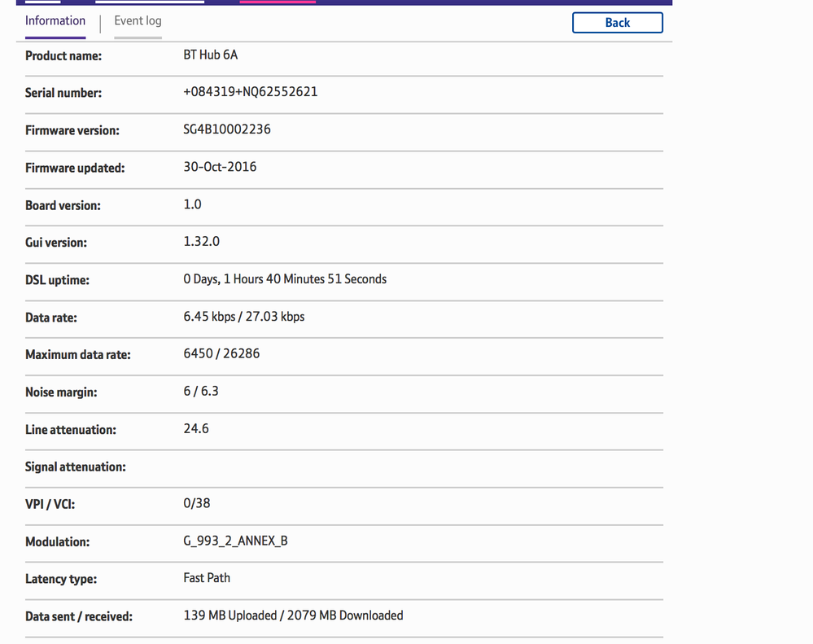Click the 'Firmware version:' label

72,130
